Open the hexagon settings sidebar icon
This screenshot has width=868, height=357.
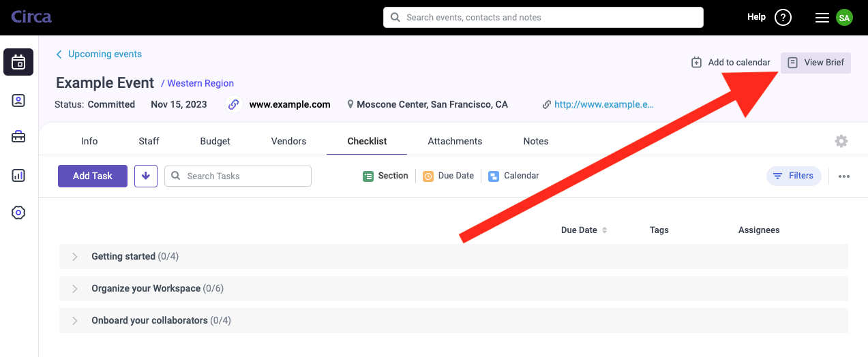click(18, 213)
